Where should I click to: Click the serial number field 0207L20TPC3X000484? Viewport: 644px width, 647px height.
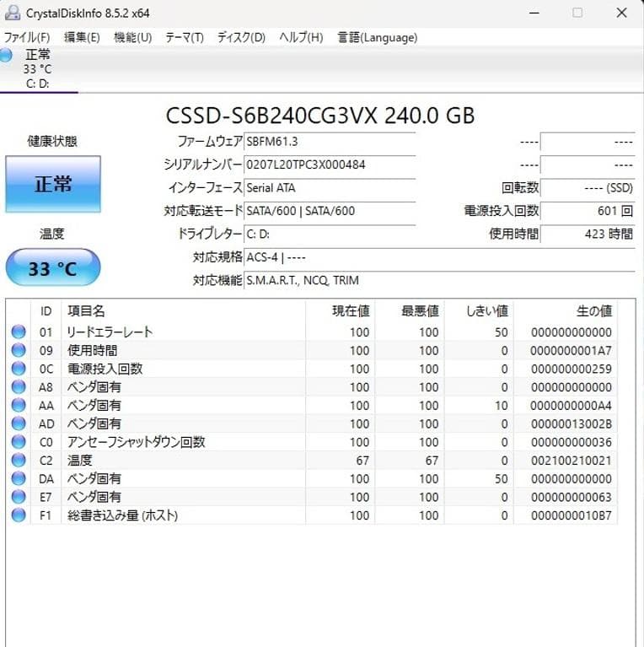click(x=330, y=165)
